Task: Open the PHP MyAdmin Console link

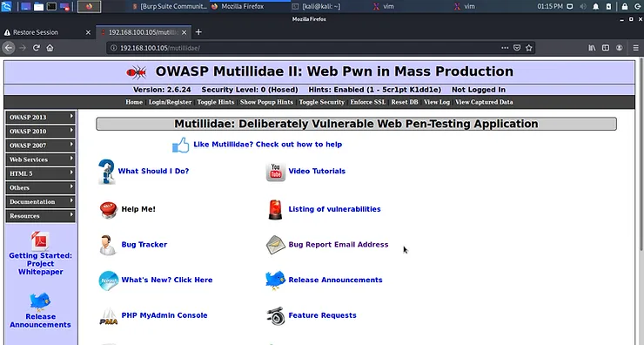Action: pos(164,315)
